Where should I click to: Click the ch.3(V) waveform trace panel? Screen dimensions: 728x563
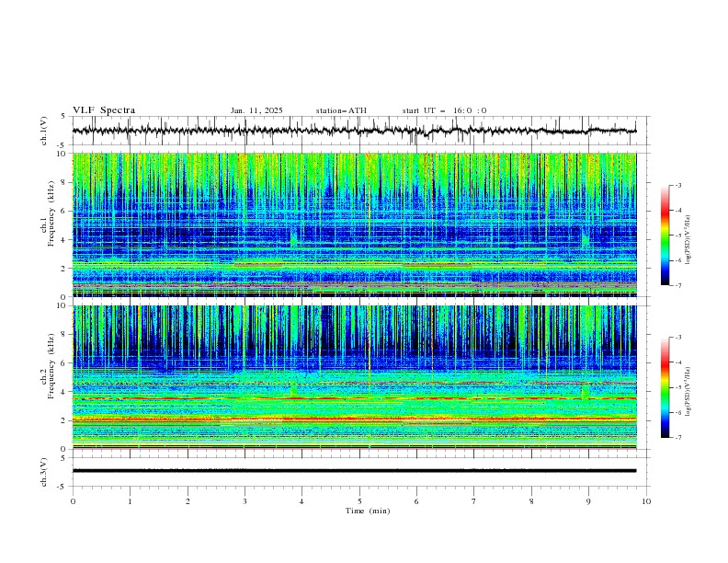(x=361, y=472)
